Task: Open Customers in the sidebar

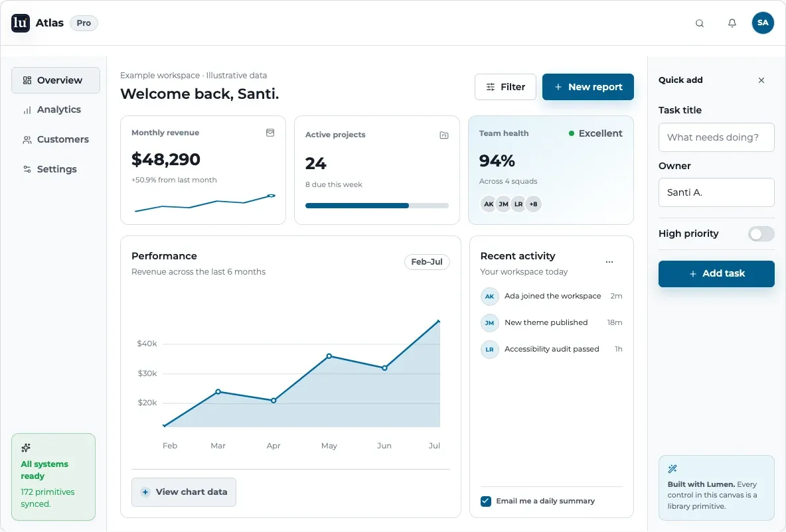Action: (56, 139)
